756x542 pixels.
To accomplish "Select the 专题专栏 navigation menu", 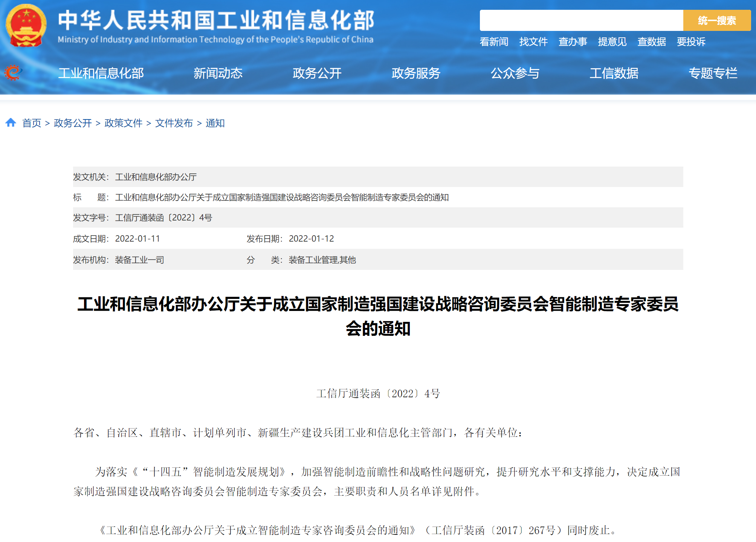I will 713,73.
